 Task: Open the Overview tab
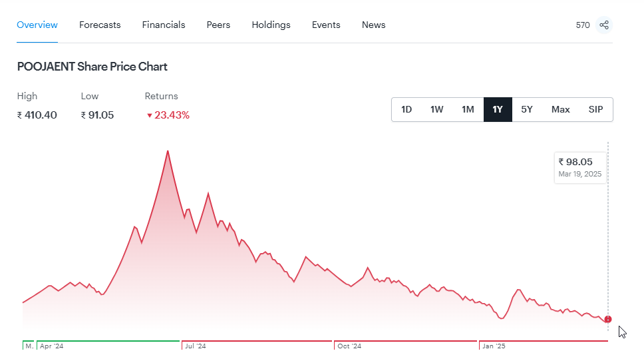37,25
